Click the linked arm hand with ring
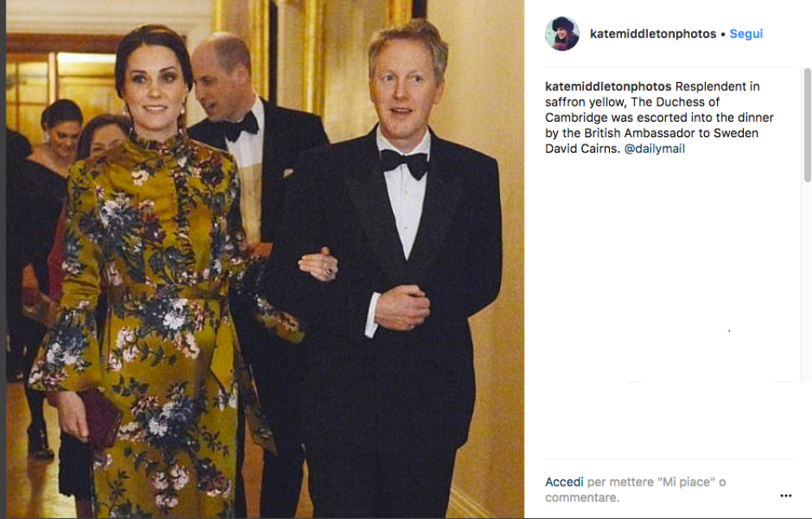 tap(318, 264)
